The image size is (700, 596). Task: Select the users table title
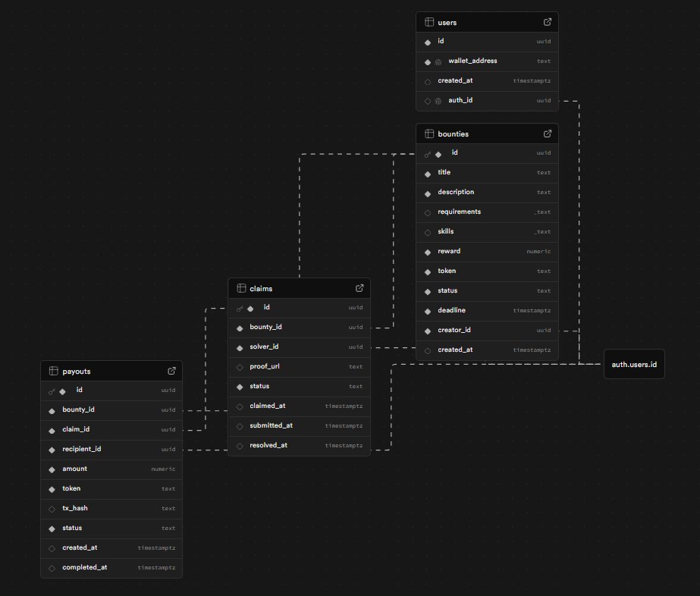[x=447, y=22]
